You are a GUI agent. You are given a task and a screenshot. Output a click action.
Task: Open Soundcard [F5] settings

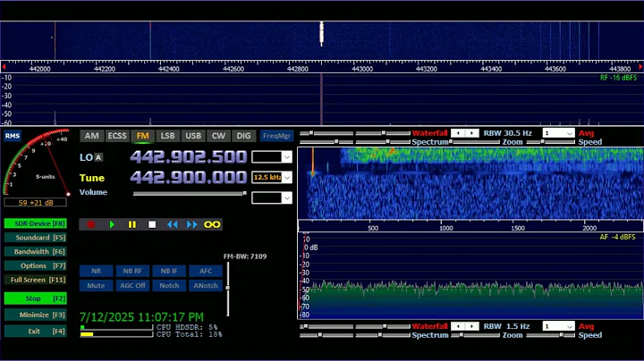[x=35, y=238]
